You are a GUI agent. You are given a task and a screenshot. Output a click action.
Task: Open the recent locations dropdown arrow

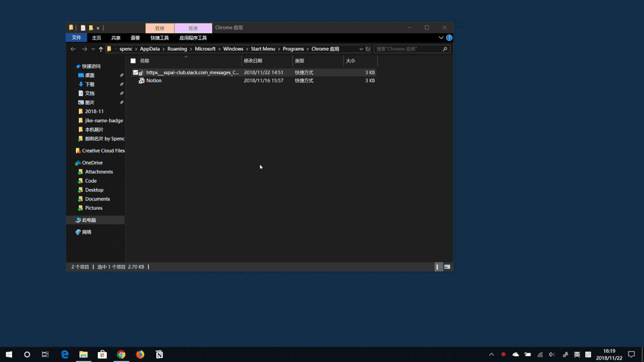[x=93, y=49]
